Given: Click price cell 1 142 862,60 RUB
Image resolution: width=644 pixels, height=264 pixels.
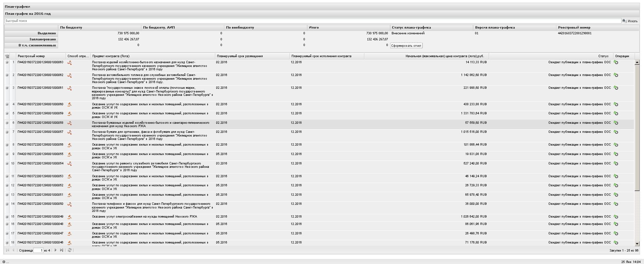Looking at the screenshot, I should click(x=473, y=75).
